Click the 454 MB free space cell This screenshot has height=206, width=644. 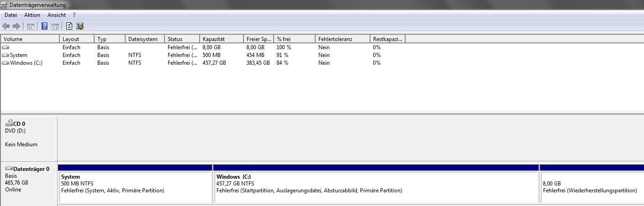point(255,55)
